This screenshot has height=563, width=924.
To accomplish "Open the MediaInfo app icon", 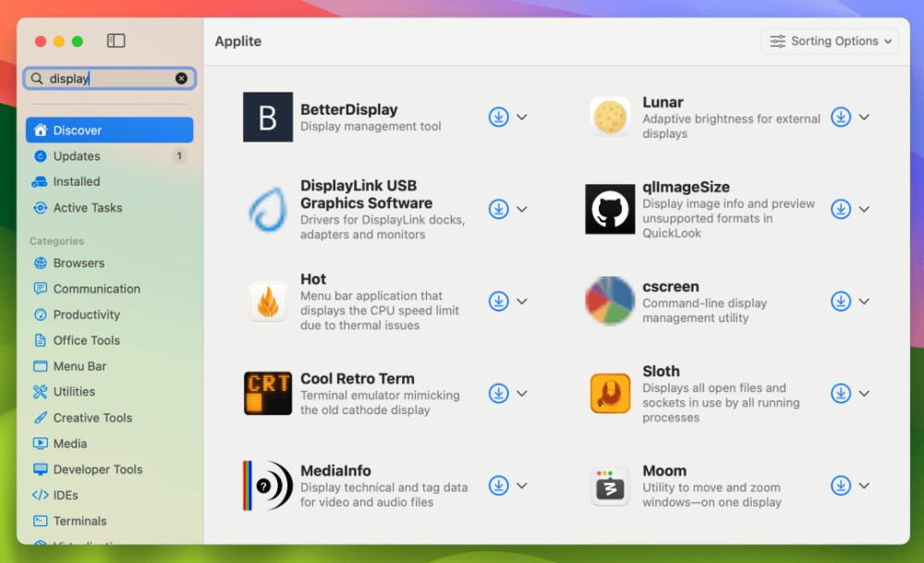I will pyautogui.click(x=268, y=485).
